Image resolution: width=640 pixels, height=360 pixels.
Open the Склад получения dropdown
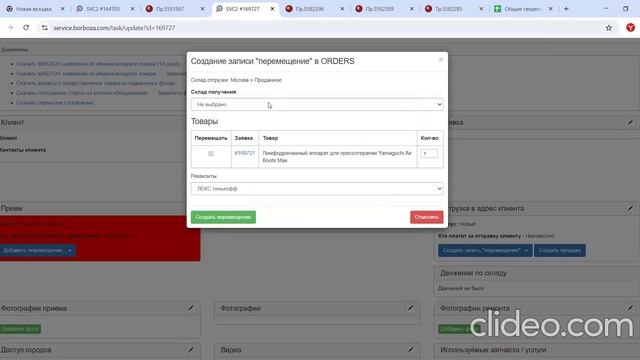click(x=317, y=104)
